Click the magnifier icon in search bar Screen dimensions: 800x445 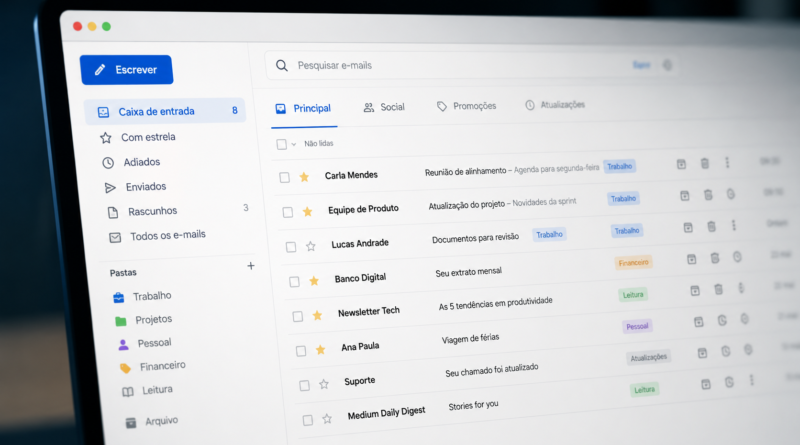282,65
